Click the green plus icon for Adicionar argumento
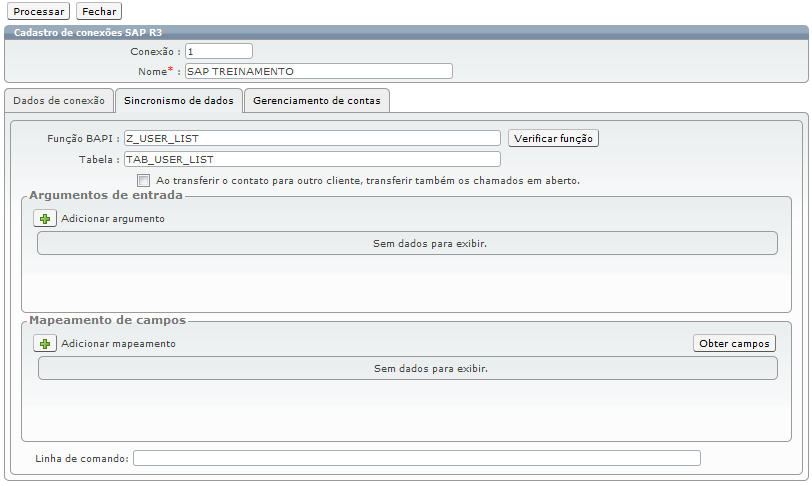The image size is (812, 486). pyautogui.click(x=45, y=219)
